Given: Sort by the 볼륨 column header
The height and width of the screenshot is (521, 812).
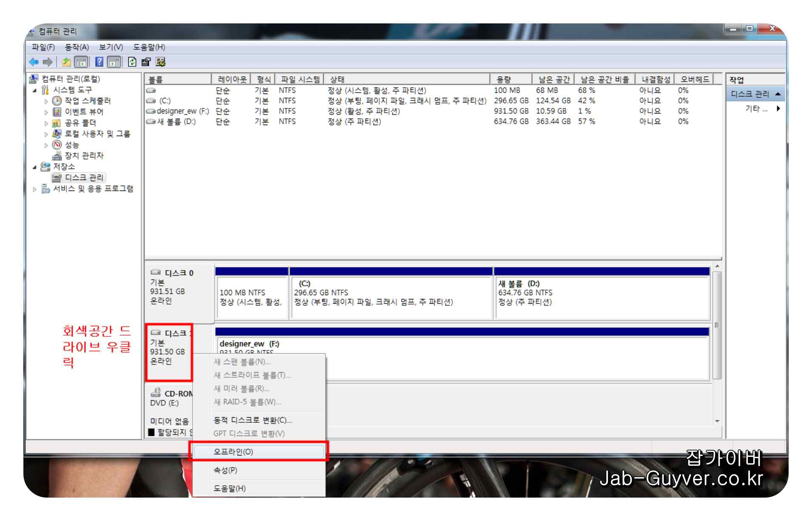Looking at the screenshot, I should point(178,80).
